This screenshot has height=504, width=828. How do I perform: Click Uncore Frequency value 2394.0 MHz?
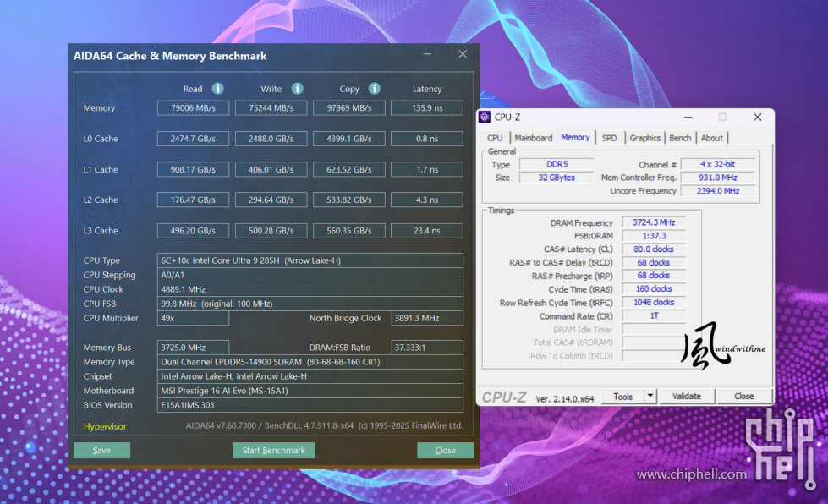[718, 191]
